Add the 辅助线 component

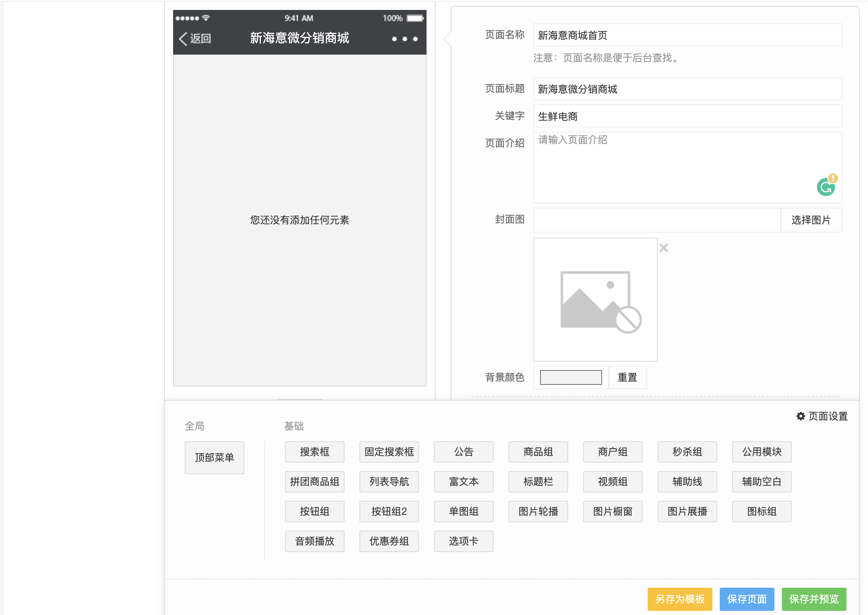pos(687,481)
